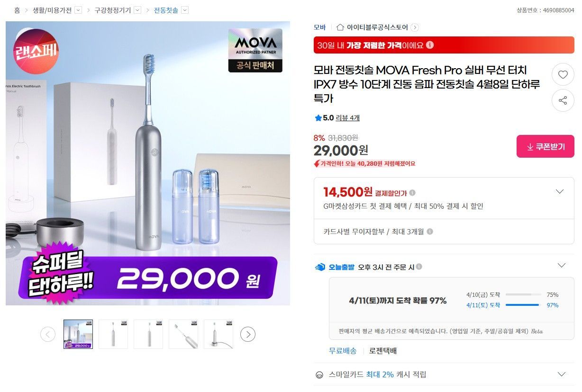Open 전동칫솔 category dropdown
The width and height of the screenshot is (582, 392).
point(185,10)
